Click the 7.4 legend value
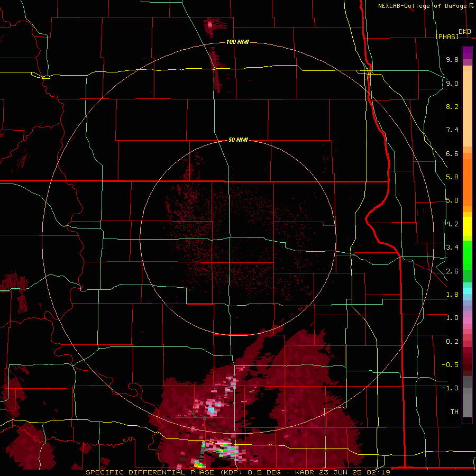476x476 pixels. point(452,130)
